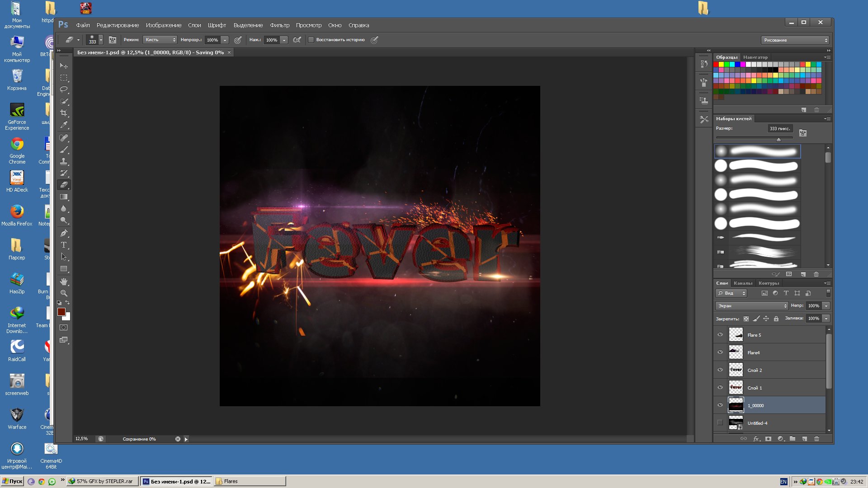Hide the Flare 5 layer
This screenshot has width=868, height=488.
tap(720, 335)
